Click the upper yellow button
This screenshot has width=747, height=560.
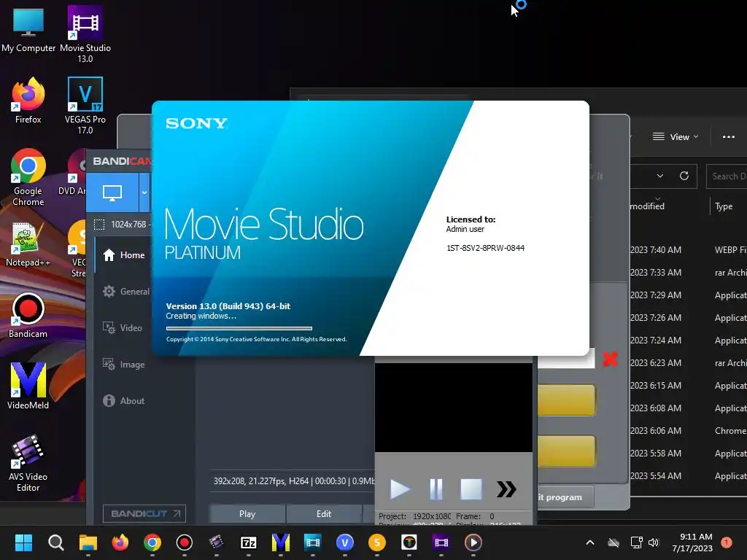point(566,400)
